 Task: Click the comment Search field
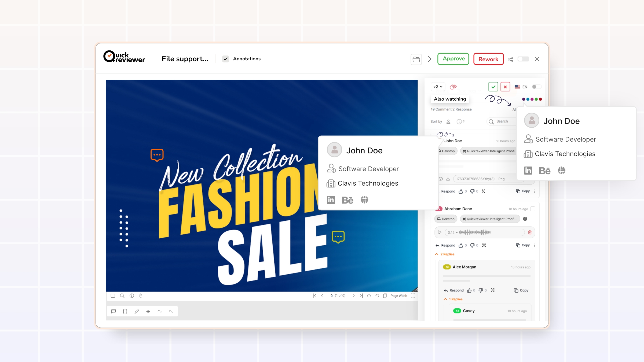tap(502, 121)
